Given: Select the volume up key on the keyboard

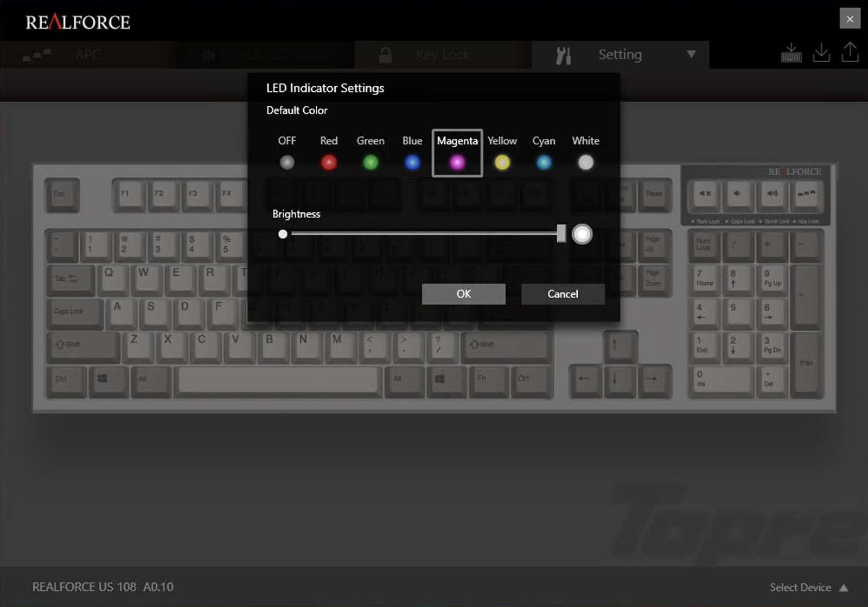Looking at the screenshot, I should (x=772, y=195).
